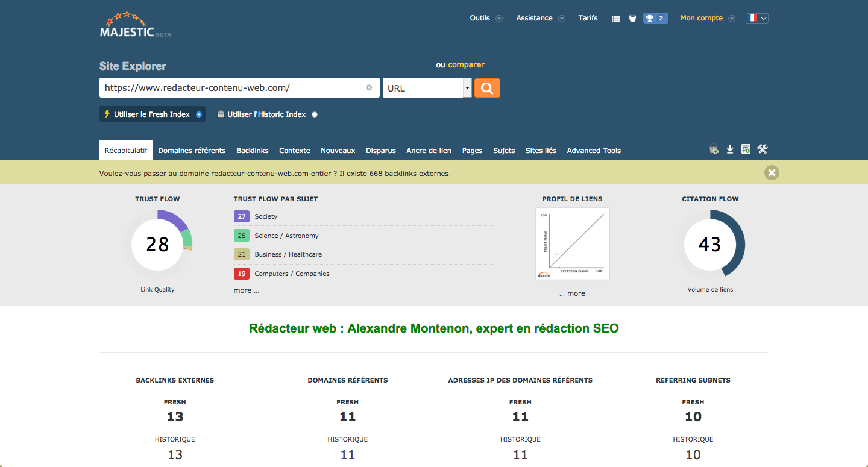868x467 pixels.
Task: Dismiss the yellow domain suggestion banner
Action: click(772, 173)
